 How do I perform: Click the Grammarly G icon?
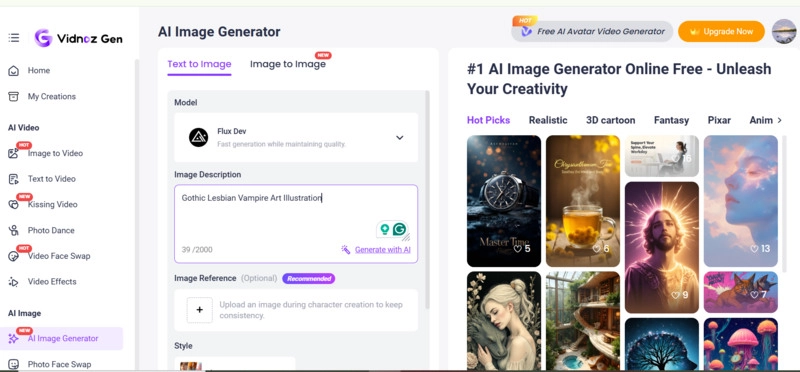399,229
